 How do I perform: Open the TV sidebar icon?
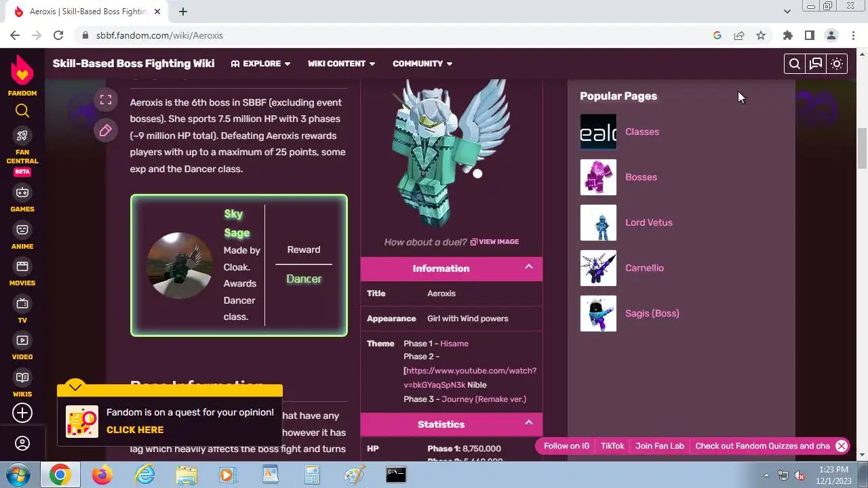coord(22,304)
